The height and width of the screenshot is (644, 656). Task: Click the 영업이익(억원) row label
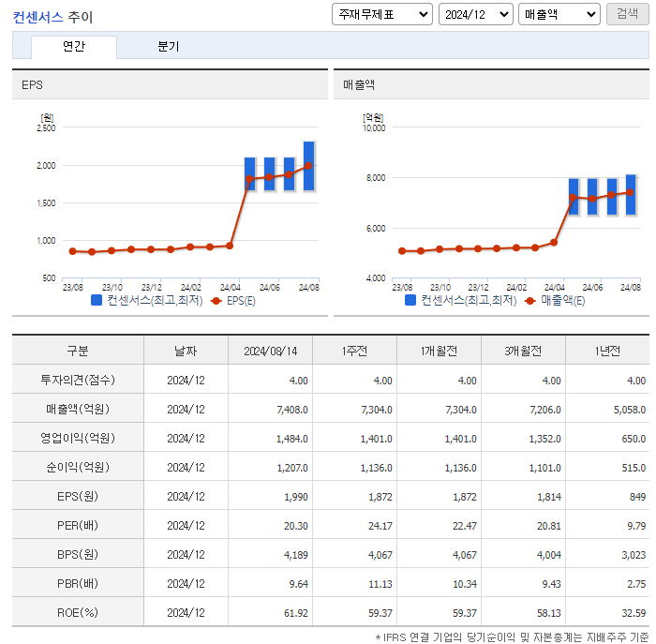(78, 438)
